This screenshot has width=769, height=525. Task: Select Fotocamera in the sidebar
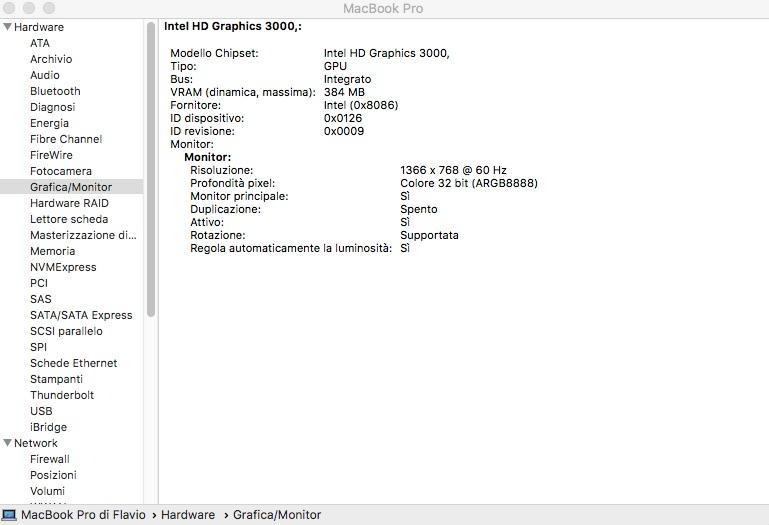(x=61, y=171)
